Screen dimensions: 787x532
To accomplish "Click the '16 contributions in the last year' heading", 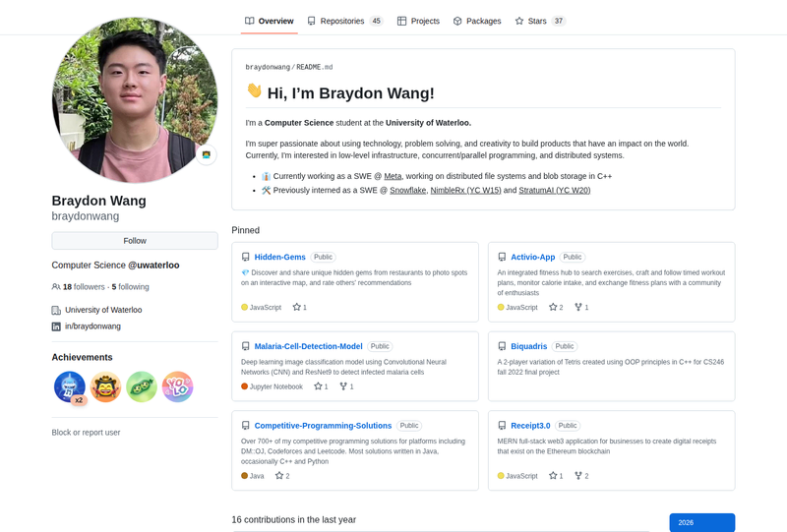I will [x=293, y=520].
